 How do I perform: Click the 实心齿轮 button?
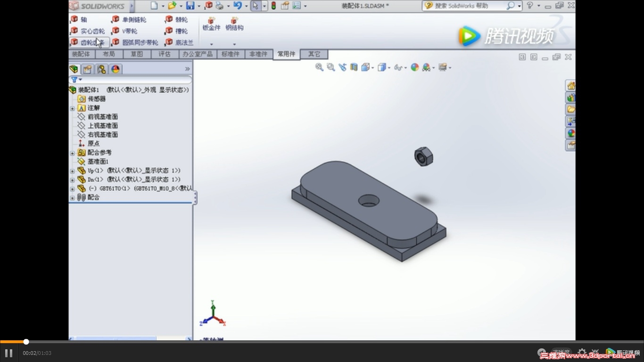tap(88, 31)
